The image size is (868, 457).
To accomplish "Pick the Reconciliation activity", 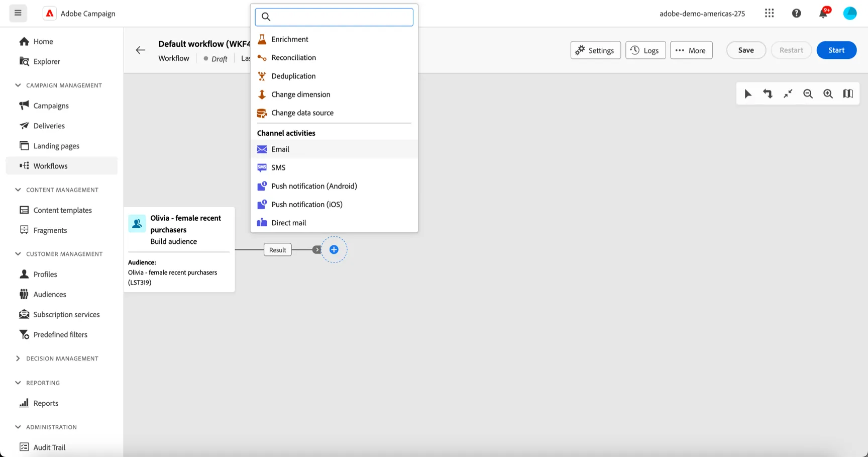I will [334, 57].
